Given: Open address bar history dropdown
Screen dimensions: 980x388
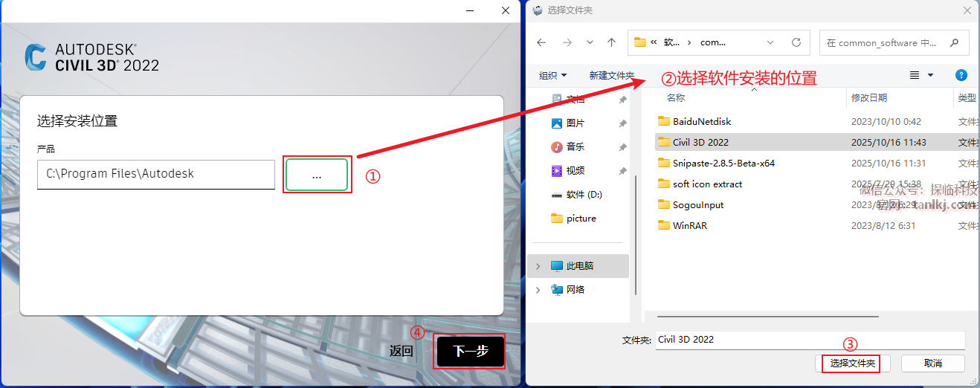Looking at the screenshot, I should 770,42.
